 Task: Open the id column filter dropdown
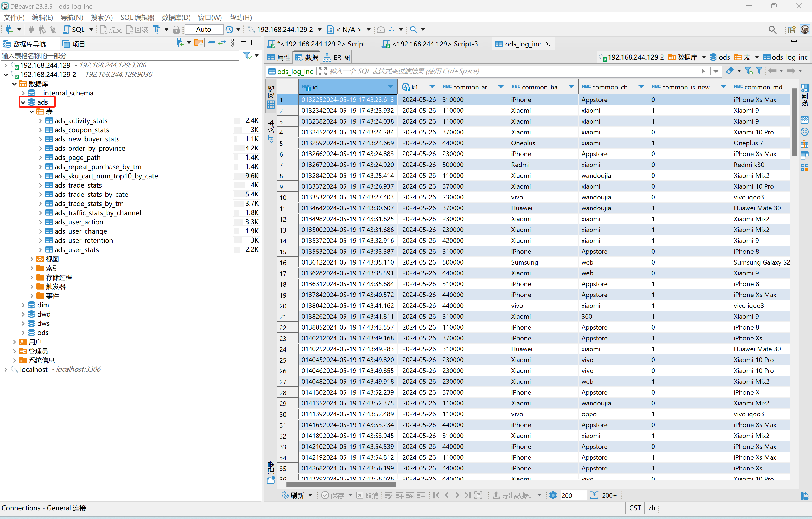pos(390,87)
